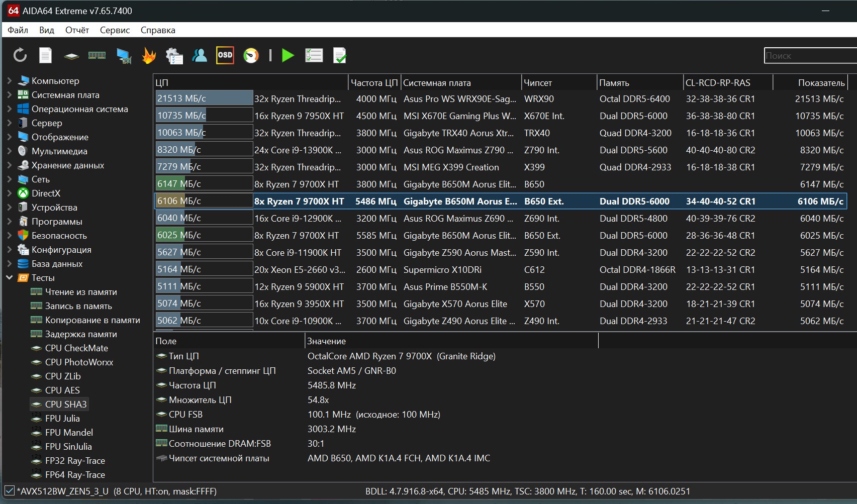
Task: Click the user silhouette toolbar icon
Action: [200, 55]
